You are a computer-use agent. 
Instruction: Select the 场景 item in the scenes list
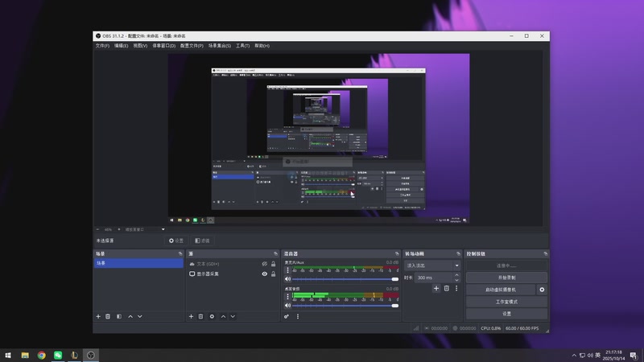(x=138, y=263)
